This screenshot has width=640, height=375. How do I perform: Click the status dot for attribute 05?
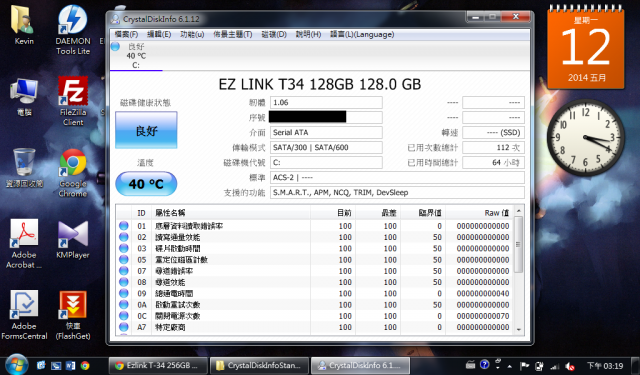click(x=124, y=260)
